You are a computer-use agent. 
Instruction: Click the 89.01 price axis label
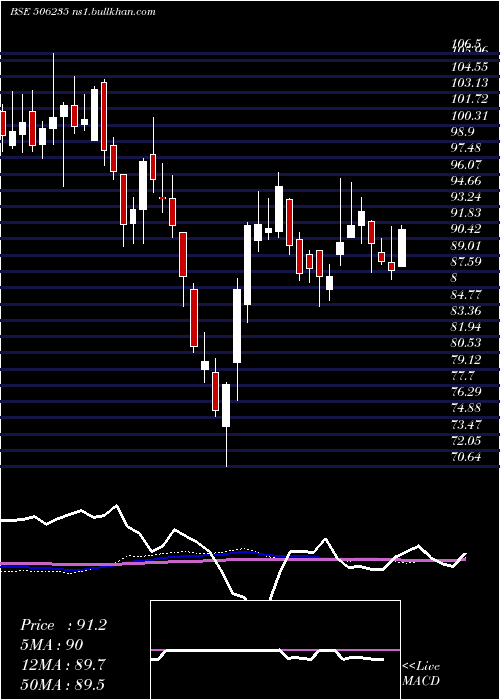pos(466,246)
